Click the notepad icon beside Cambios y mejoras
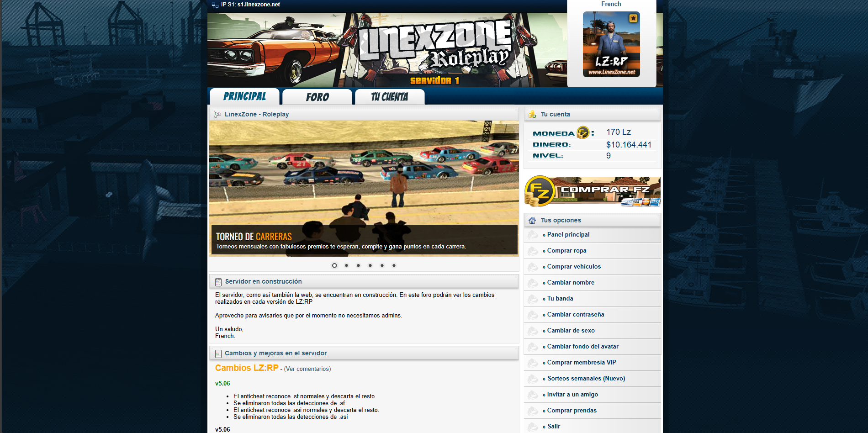Viewport: 868px width, 433px height. click(x=218, y=354)
